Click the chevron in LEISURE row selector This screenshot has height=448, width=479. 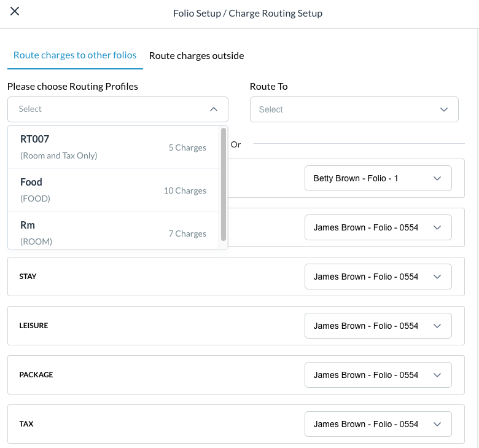(x=437, y=326)
